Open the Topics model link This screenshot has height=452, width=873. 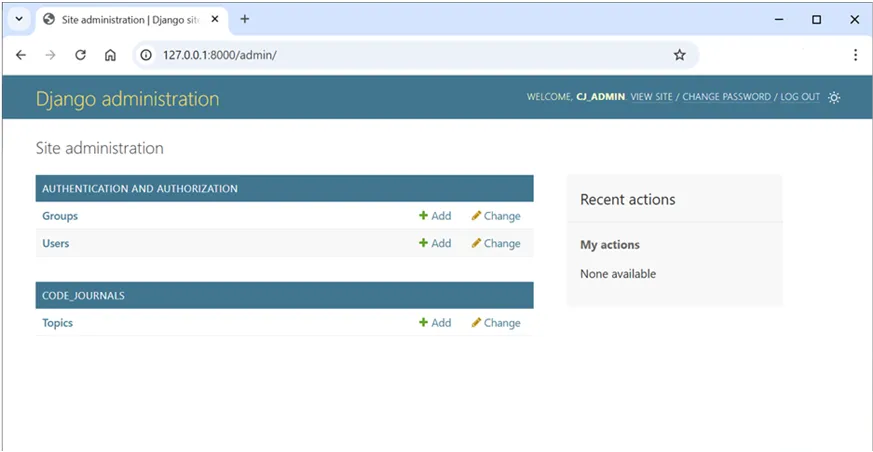(57, 323)
